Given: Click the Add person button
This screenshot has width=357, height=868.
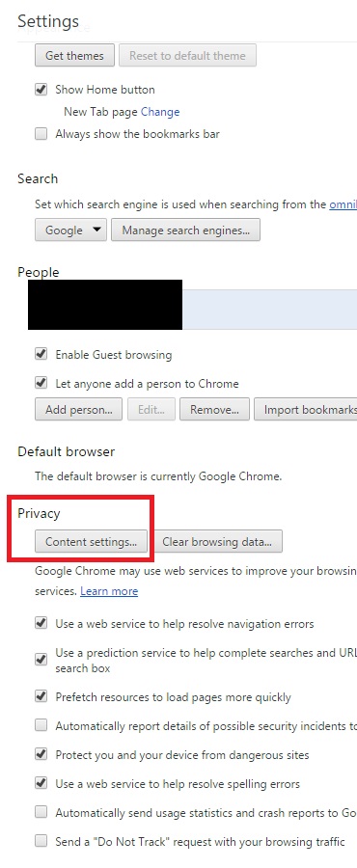Looking at the screenshot, I should [x=78, y=410].
